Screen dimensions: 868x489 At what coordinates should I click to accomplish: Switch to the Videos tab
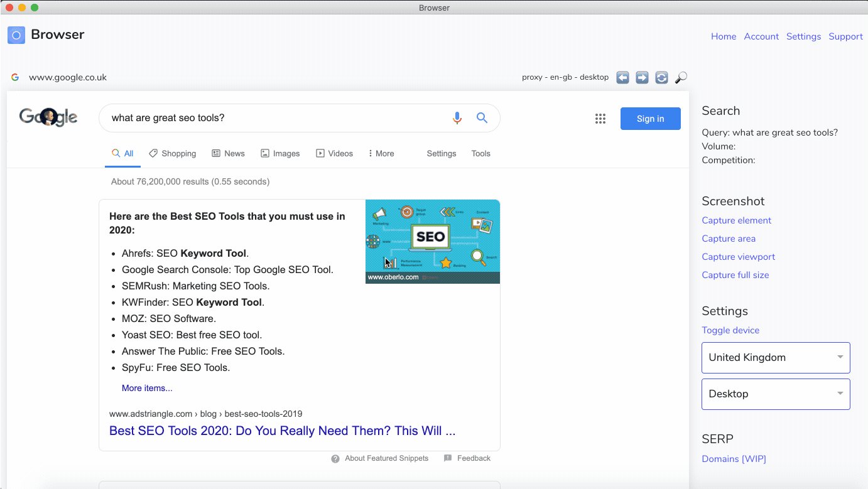click(x=334, y=153)
